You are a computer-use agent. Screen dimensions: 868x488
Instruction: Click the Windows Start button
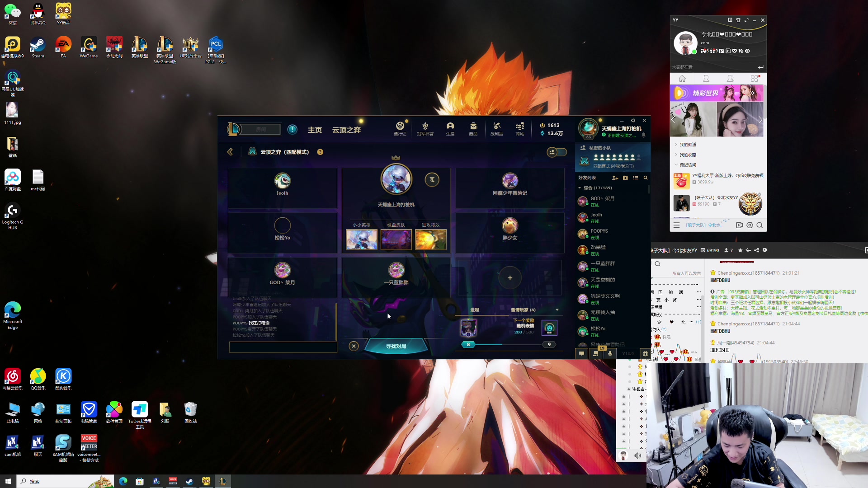[8, 481]
